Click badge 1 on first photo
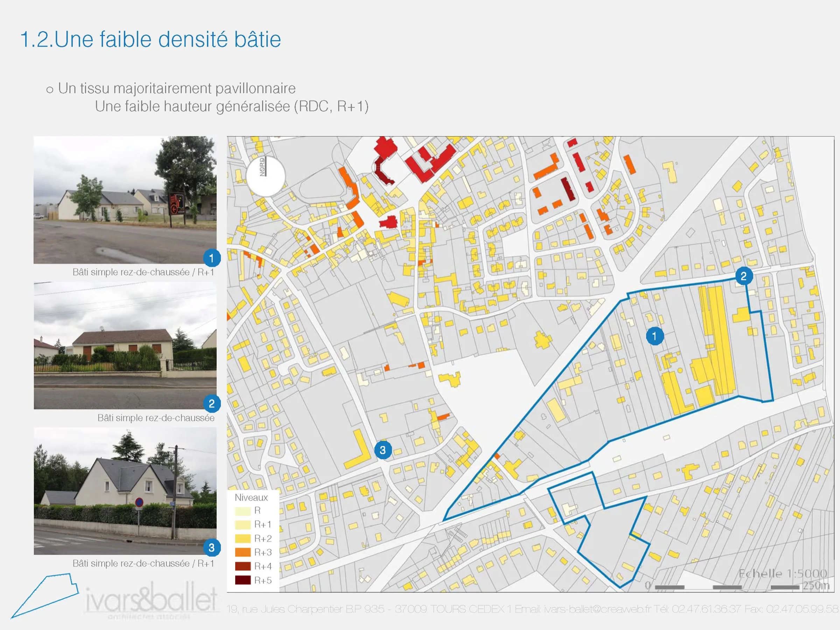 tap(212, 258)
